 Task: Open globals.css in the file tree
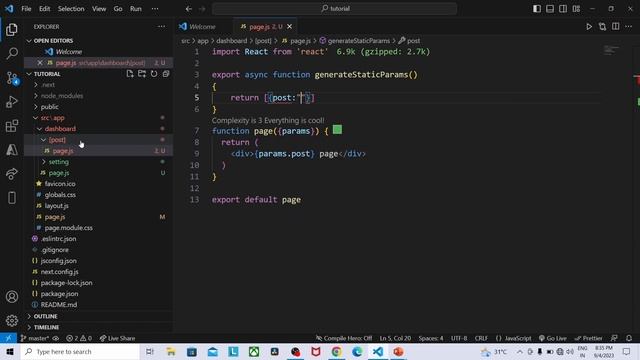[x=60, y=195]
